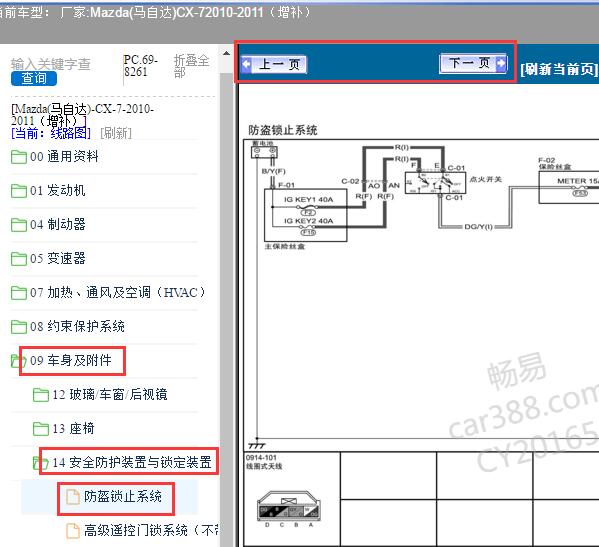Select 14 安全防护装置与锁定装置 tree label
This screenshot has width=599, height=547.
(x=132, y=462)
